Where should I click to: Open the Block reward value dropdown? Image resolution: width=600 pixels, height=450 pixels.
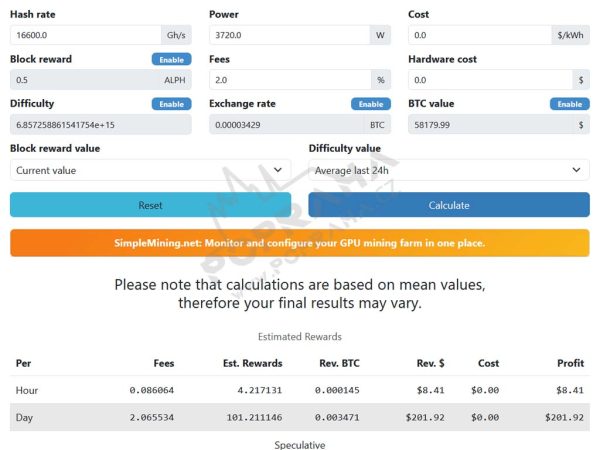pyautogui.click(x=150, y=170)
